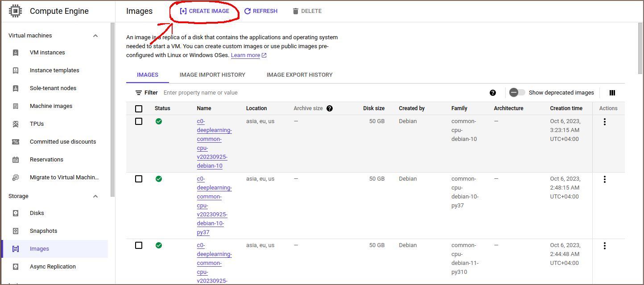Open the Committed use discounts percent icon
Screen dimensions: 644x285
16,142
